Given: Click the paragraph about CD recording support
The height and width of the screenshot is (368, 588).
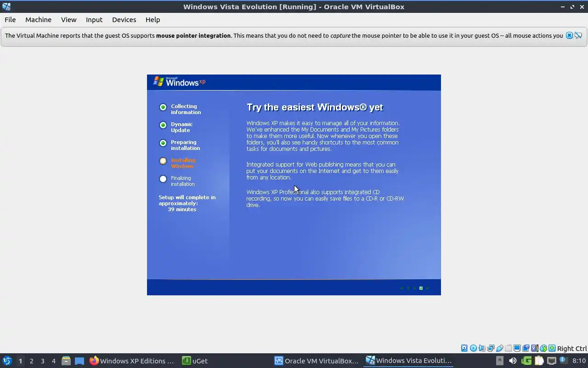Looking at the screenshot, I should (325, 198).
